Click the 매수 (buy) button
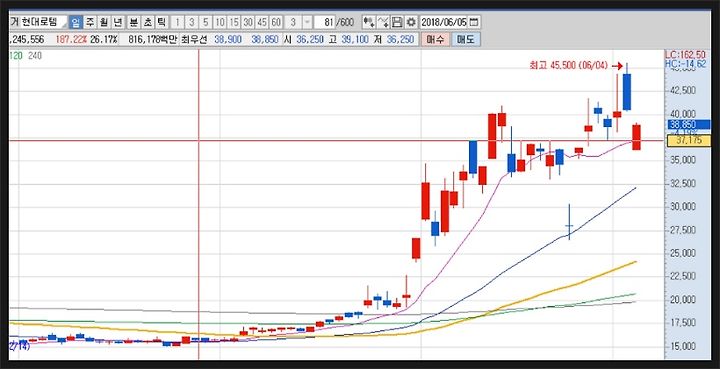 tap(435, 39)
